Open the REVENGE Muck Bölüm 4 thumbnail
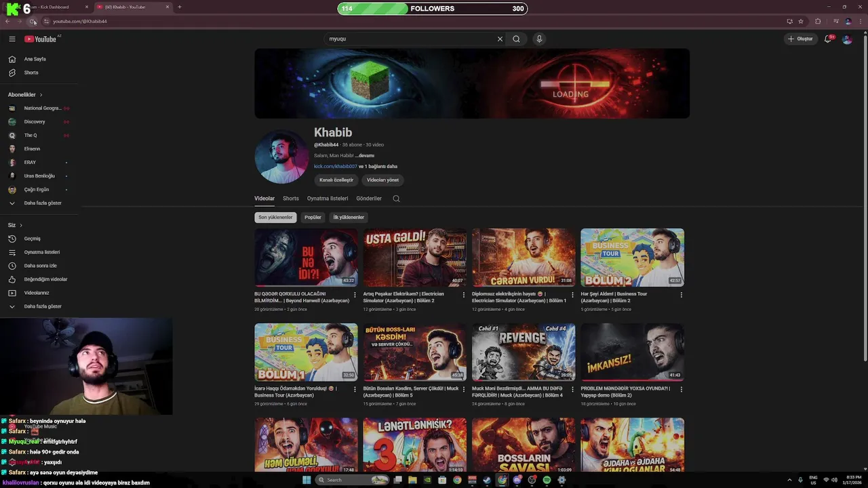Image resolution: width=868 pixels, height=488 pixels. coord(524,352)
